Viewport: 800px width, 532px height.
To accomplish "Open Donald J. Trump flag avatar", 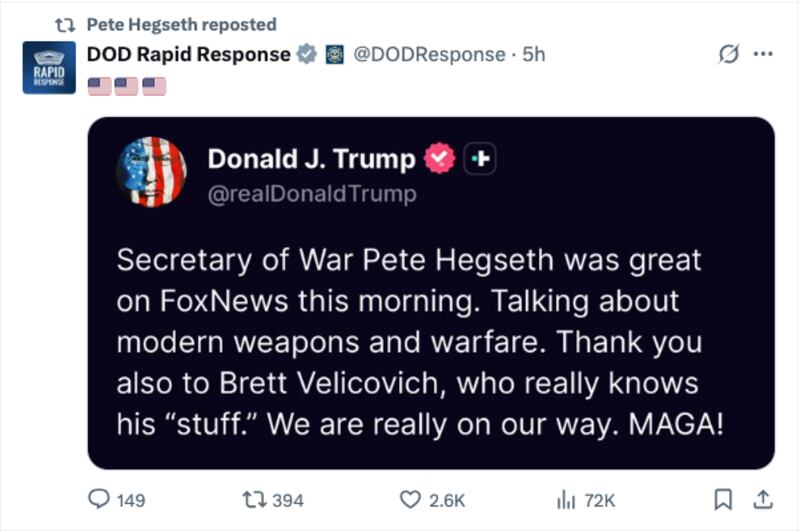I will 152,172.
